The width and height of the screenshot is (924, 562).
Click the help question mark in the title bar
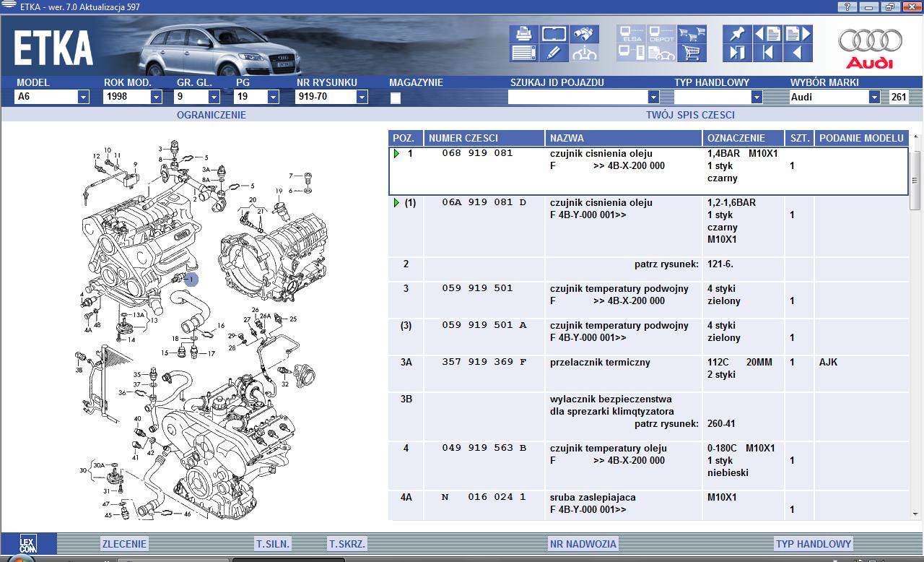(x=848, y=7)
